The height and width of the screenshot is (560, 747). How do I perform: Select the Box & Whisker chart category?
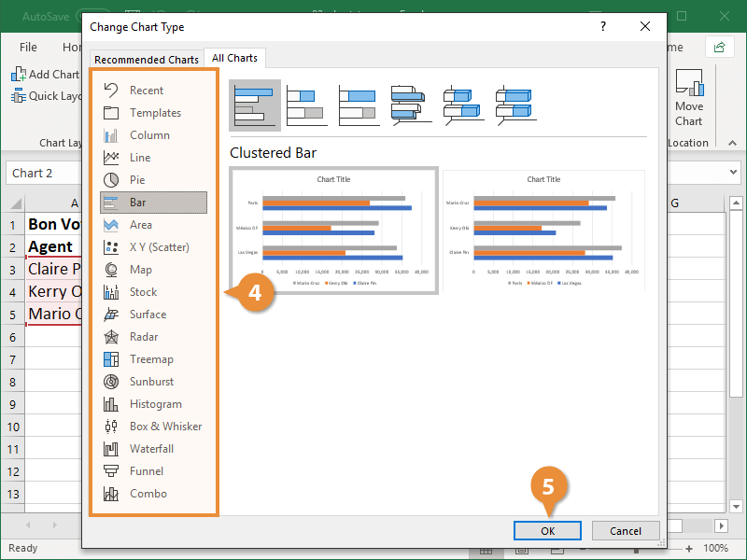[153, 427]
